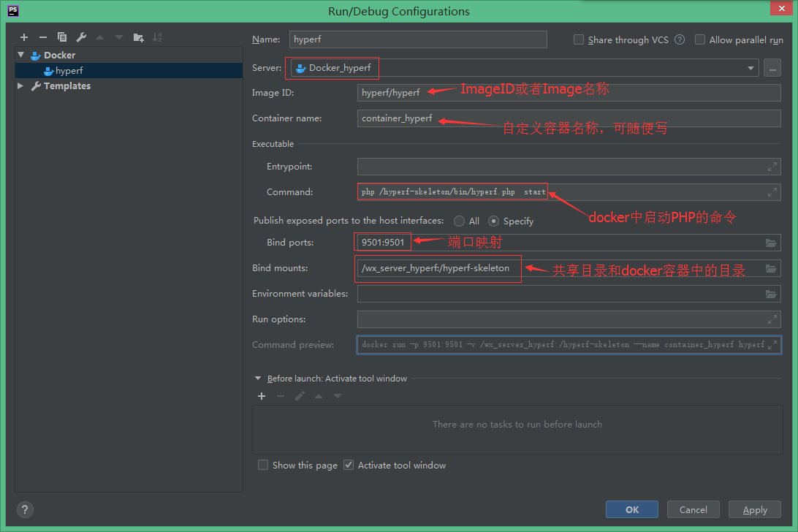The width and height of the screenshot is (798, 532).
Task: Collapse the Docker tree node
Action: pos(20,55)
